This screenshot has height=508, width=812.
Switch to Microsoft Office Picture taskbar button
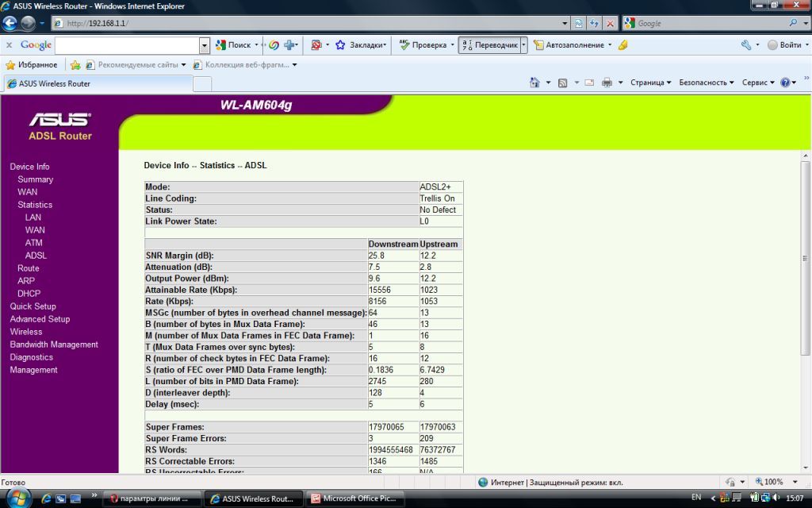click(x=354, y=498)
